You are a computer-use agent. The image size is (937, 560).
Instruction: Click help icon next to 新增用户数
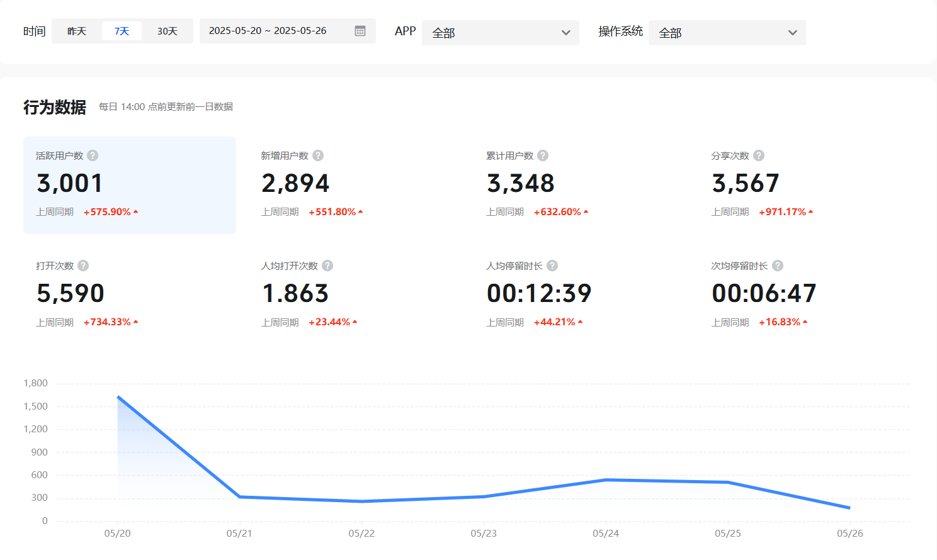tap(318, 155)
